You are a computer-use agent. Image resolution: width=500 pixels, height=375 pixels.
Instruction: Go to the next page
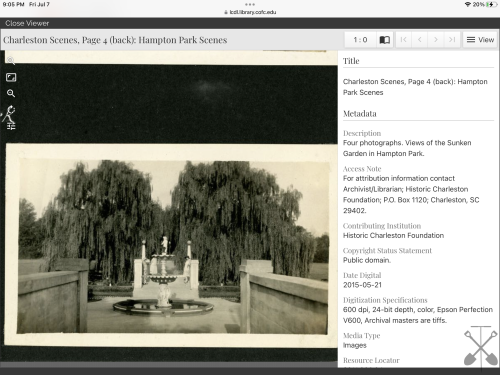(x=436, y=40)
